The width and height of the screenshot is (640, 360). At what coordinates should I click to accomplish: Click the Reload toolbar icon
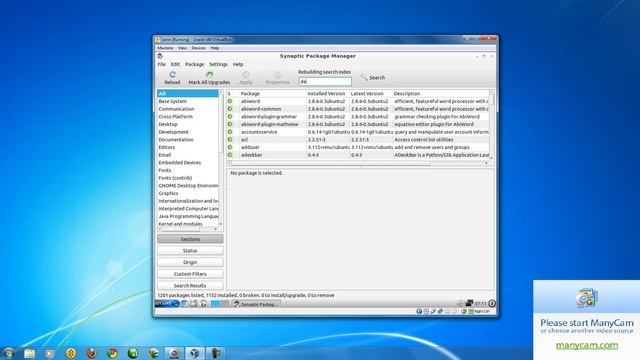pos(172,75)
